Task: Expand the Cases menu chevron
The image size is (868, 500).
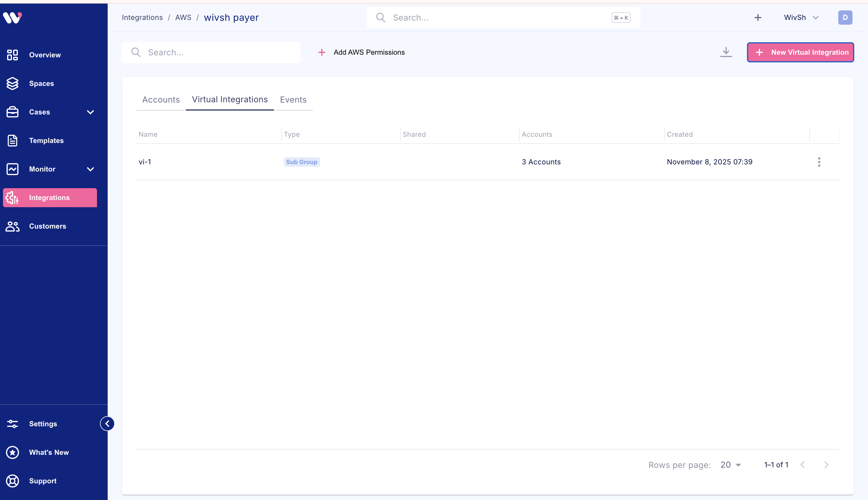Action: tap(90, 112)
